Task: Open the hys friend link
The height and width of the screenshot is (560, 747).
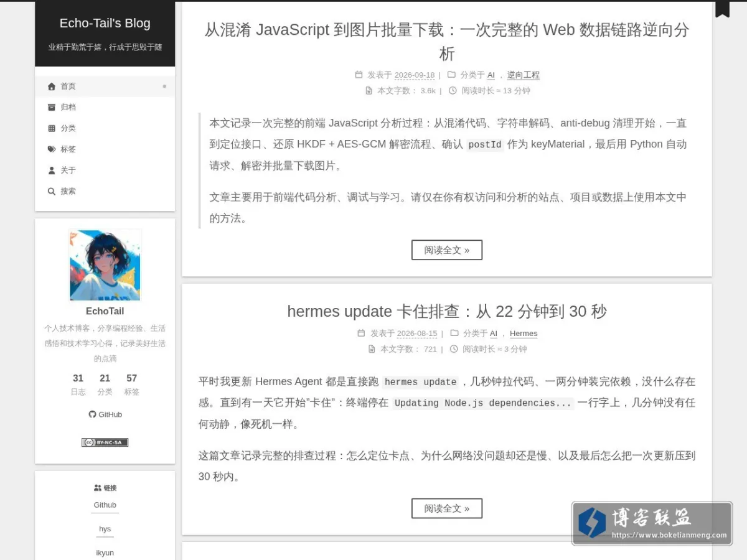Action: click(105, 529)
